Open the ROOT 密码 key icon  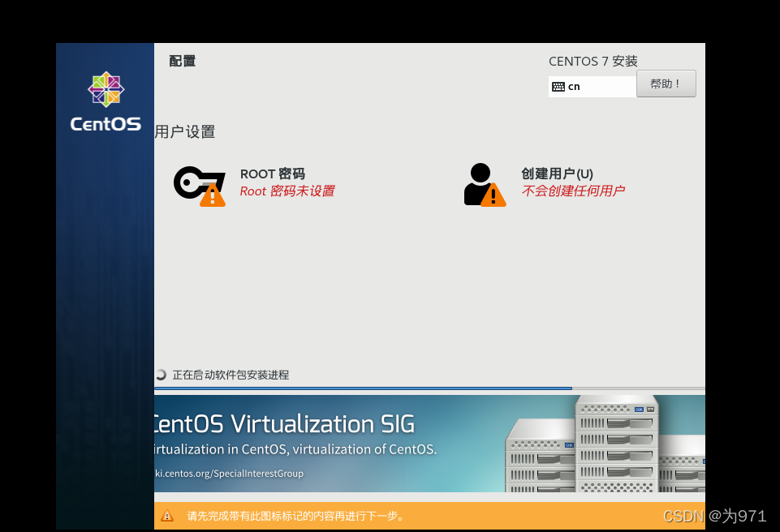(x=200, y=187)
